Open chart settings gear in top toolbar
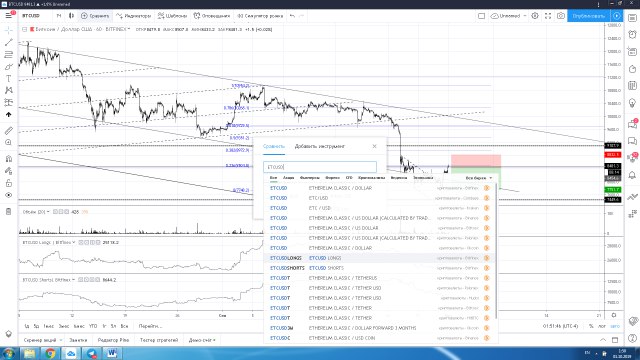Viewport: 640px width, 360px height. (x=535, y=16)
